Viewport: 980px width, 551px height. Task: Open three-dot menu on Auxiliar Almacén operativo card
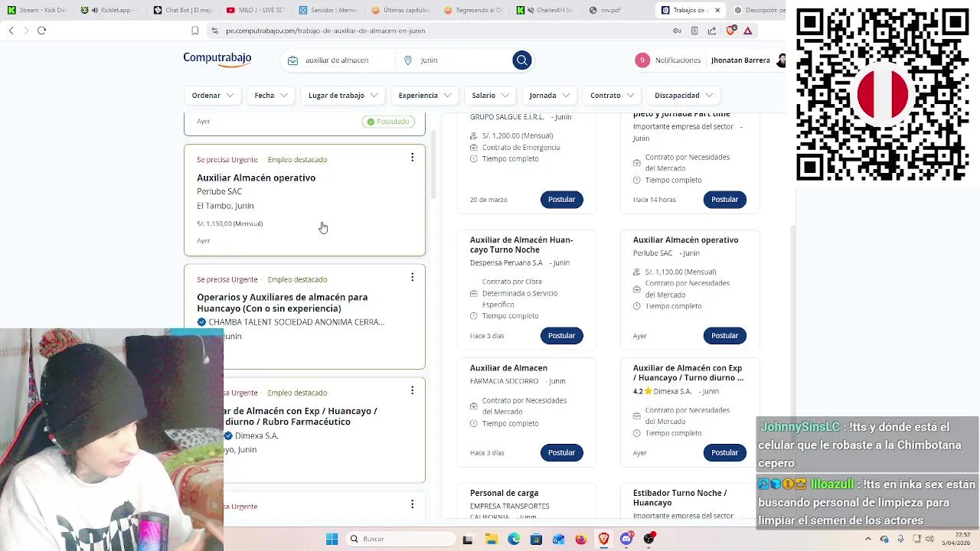[x=412, y=158]
